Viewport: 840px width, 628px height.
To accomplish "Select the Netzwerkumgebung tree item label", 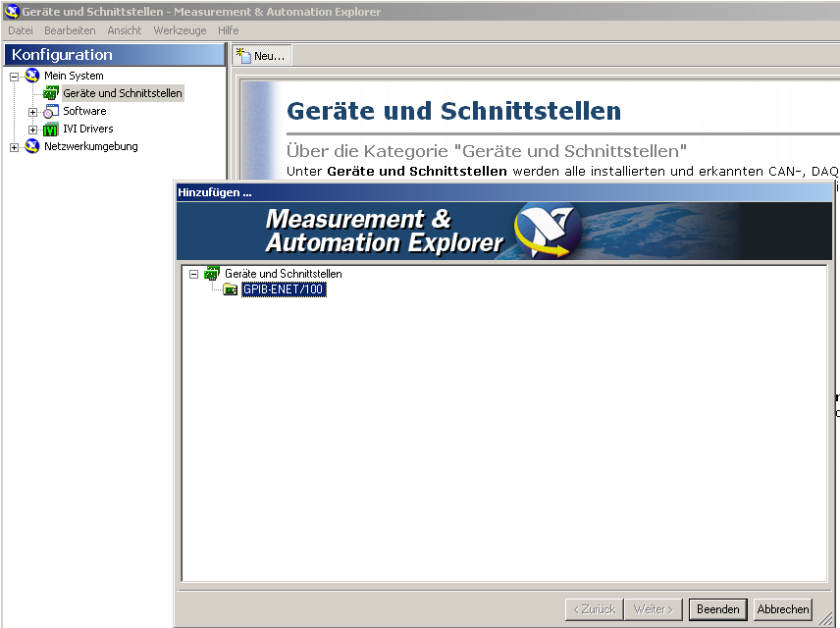I will click(91, 146).
